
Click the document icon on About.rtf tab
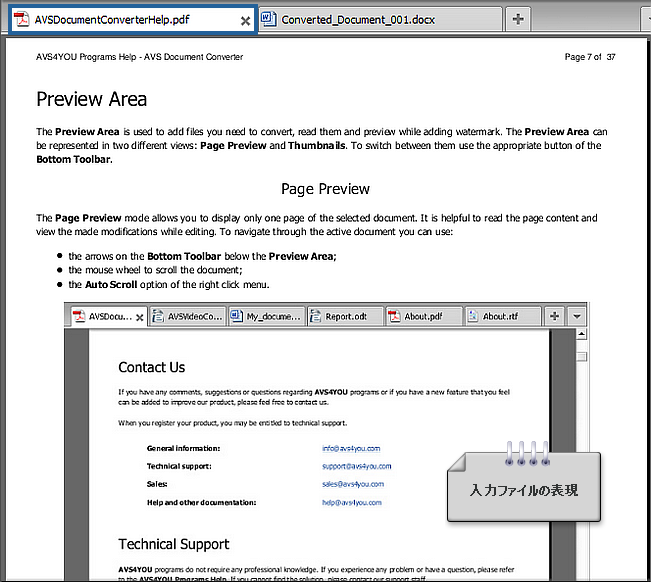(472, 316)
